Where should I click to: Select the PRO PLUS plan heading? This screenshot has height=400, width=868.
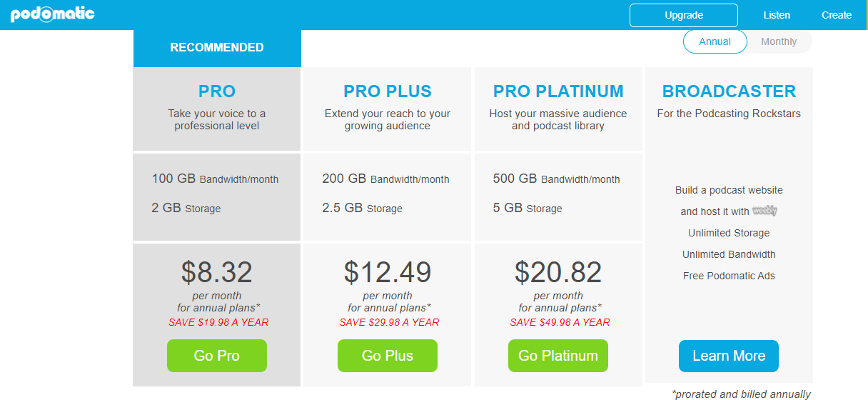(388, 91)
